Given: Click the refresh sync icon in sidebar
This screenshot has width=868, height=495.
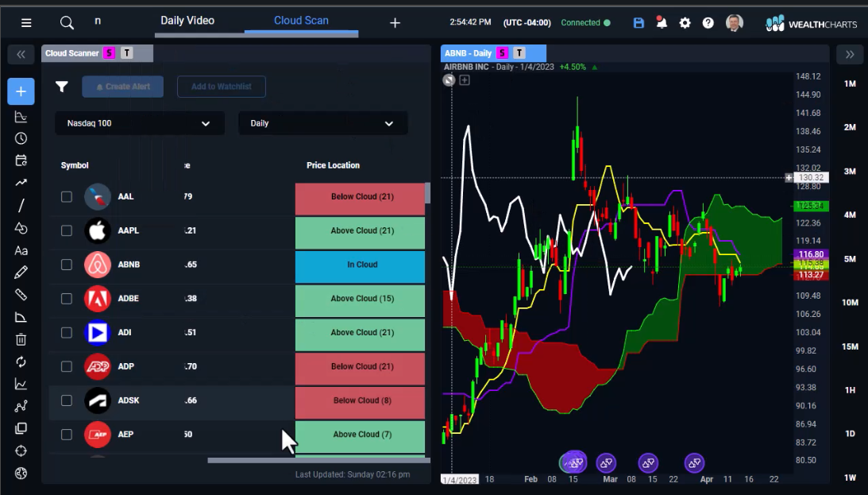Looking at the screenshot, I should (x=21, y=362).
